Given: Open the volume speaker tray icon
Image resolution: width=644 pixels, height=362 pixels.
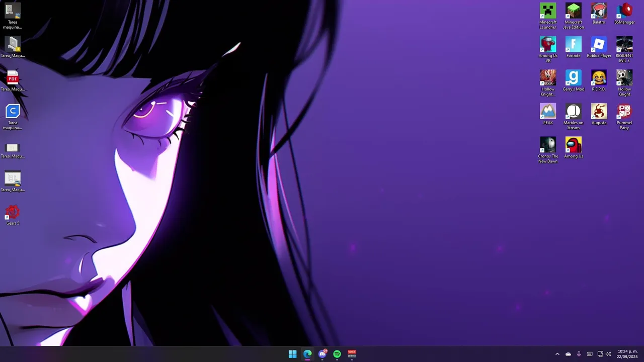Looking at the screenshot, I should click(608, 354).
